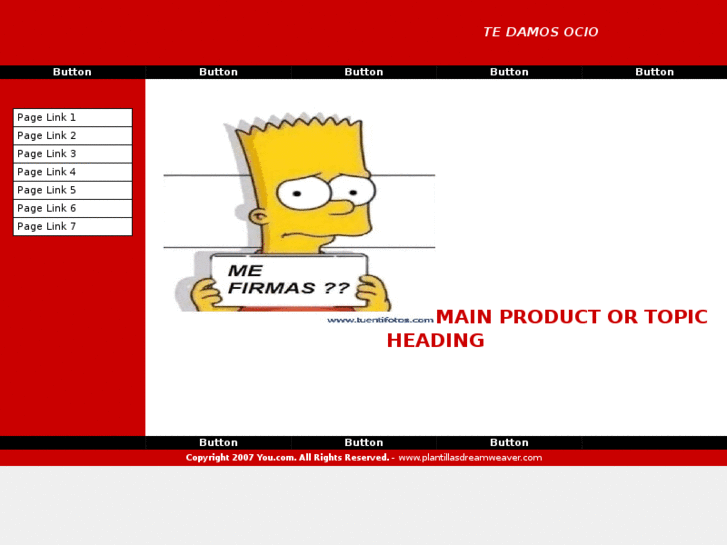727x545 pixels.
Task: Click the first Button in bottom footer bar
Action: pyautogui.click(x=218, y=442)
